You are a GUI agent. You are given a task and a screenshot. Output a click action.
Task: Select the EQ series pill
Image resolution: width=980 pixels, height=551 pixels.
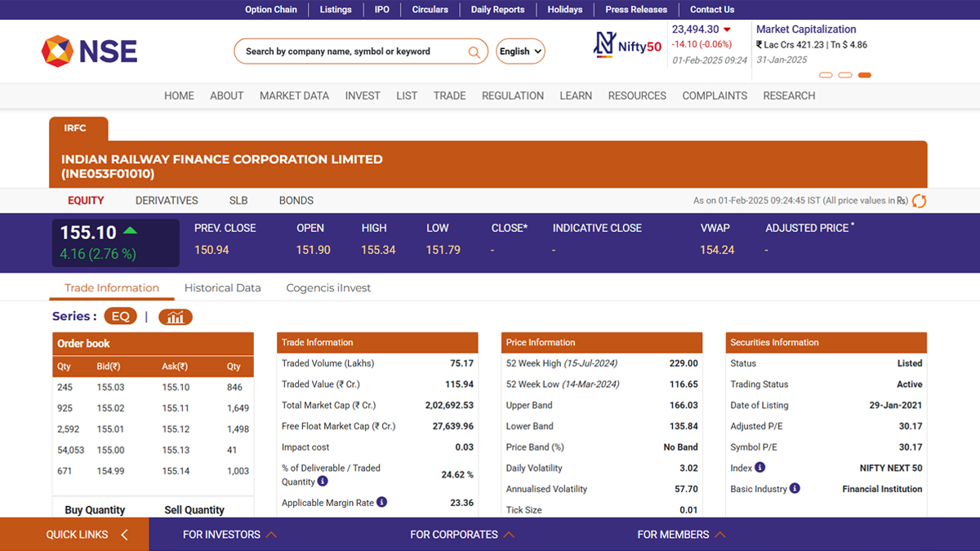coord(120,317)
